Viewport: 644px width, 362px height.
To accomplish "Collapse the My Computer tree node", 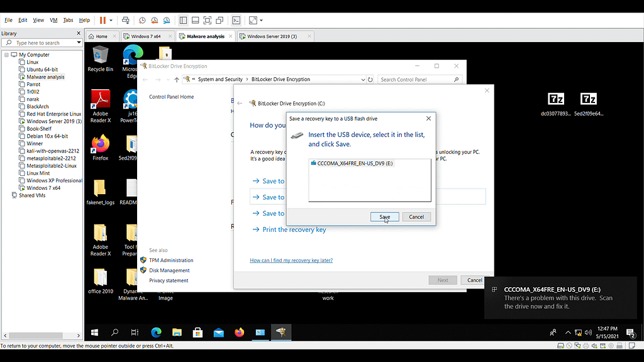I will pyautogui.click(x=6, y=55).
